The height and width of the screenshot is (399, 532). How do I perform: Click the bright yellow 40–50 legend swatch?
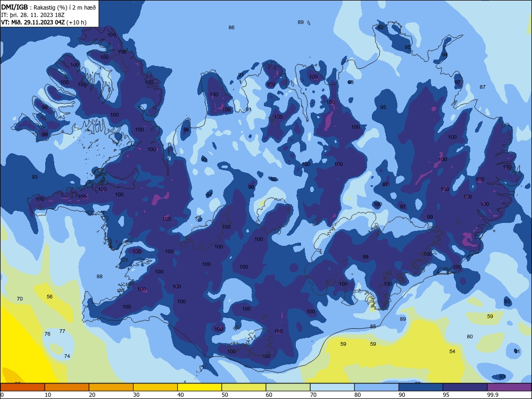coord(199,387)
